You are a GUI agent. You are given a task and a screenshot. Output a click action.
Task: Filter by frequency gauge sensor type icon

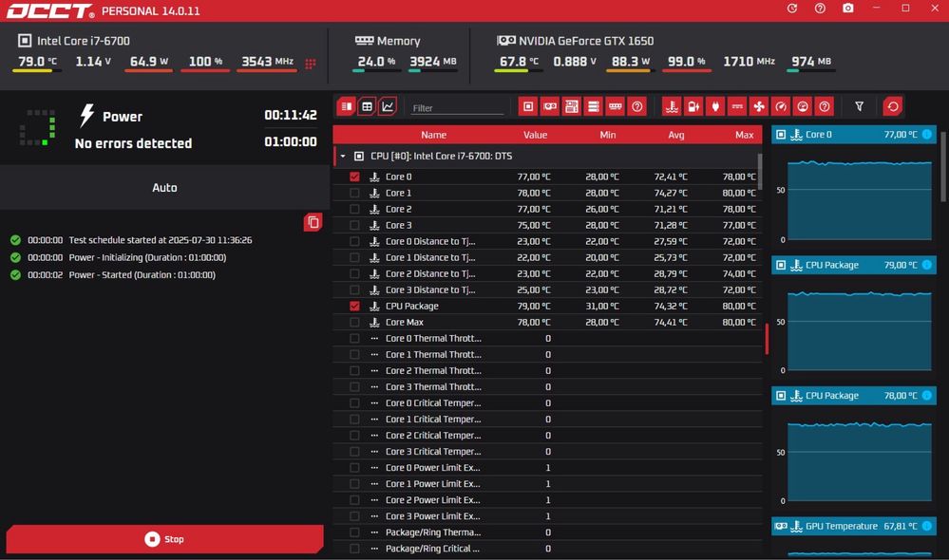coord(781,106)
